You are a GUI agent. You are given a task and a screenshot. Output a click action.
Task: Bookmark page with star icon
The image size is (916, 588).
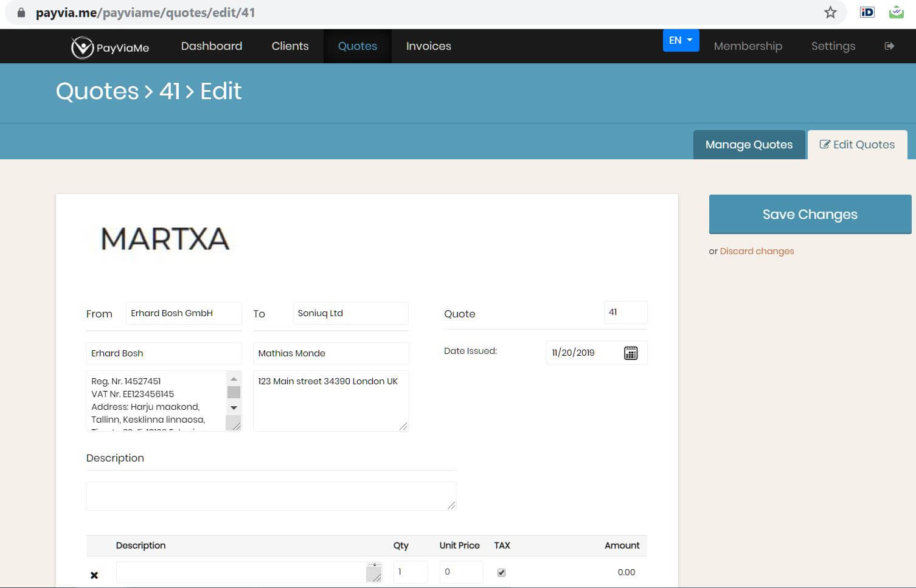(x=830, y=12)
